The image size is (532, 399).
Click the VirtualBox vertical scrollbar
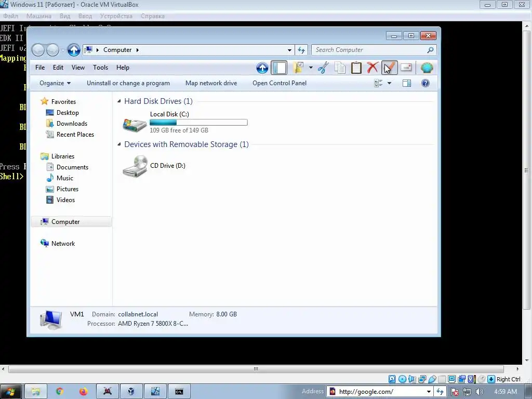point(527,170)
